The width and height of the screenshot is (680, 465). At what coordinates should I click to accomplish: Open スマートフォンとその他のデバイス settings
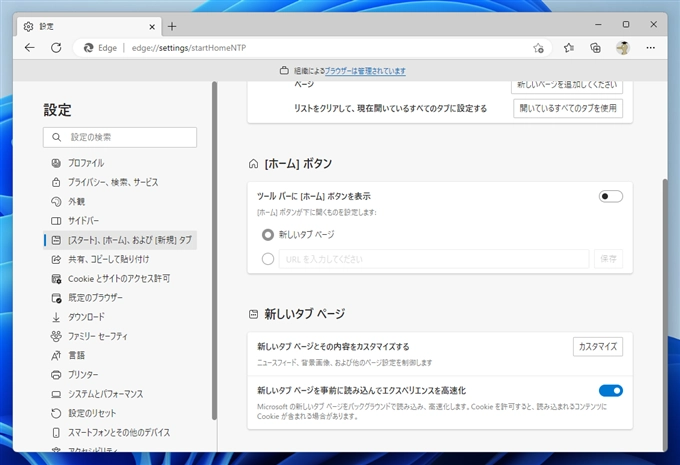[x=121, y=432]
